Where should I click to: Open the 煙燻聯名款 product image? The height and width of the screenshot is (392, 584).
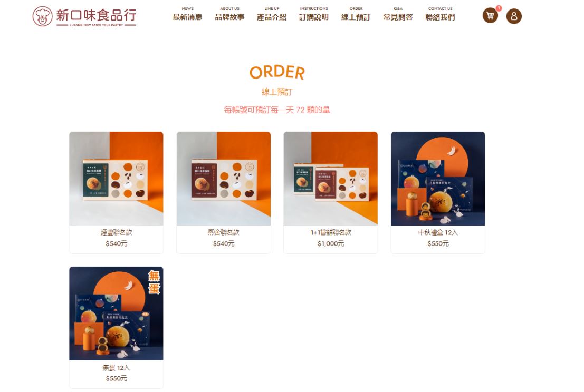click(x=116, y=179)
